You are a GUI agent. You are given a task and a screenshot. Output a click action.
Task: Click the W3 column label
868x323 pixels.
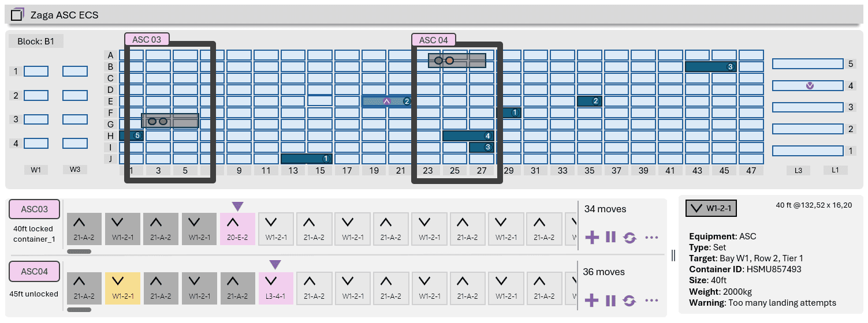[x=75, y=170]
